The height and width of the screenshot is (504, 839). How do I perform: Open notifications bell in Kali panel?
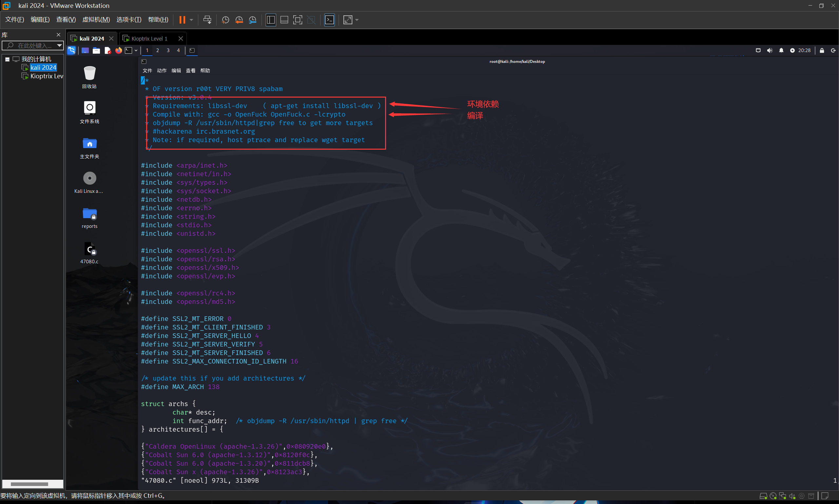[781, 50]
